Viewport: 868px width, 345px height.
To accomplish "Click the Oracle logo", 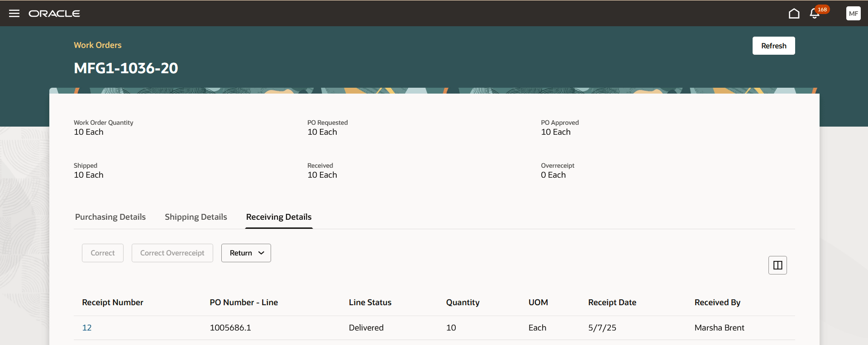I will (x=54, y=14).
